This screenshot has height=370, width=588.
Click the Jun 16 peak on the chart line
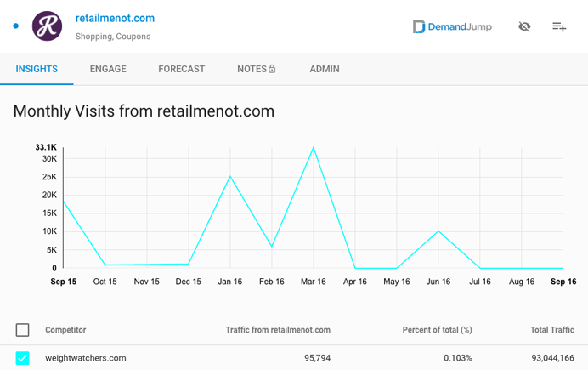438,231
